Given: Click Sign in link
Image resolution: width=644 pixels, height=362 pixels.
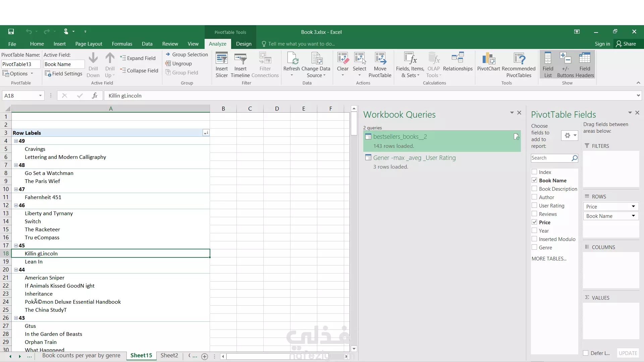Looking at the screenshot, I should pyautogui.click(x=602, y=44).
